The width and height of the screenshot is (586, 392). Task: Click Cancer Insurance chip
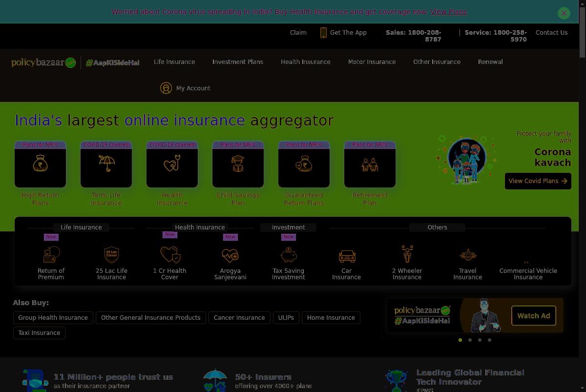(x=239, y=318)
